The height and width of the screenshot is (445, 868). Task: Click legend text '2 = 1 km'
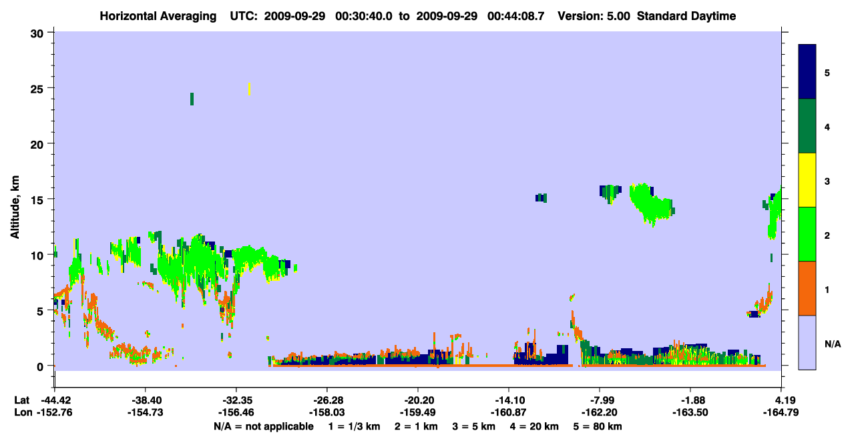pos(417,426)
